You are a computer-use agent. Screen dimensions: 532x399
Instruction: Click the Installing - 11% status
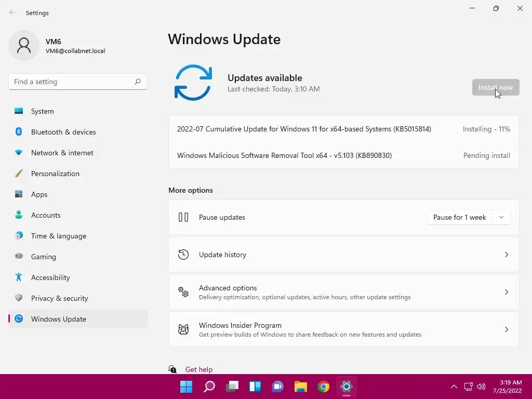click(486, 129)
